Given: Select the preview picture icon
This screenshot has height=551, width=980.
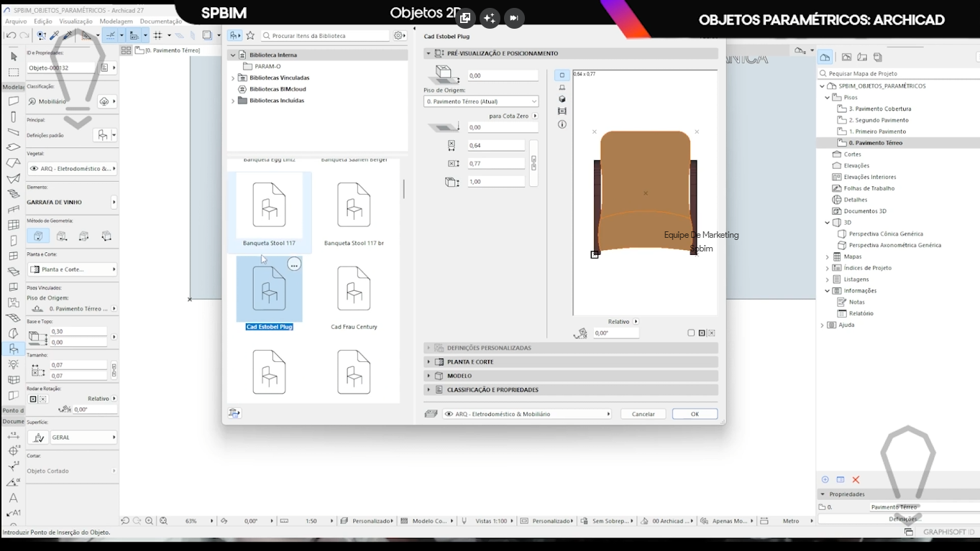Looking at the screenshot, I should [562, 111].
